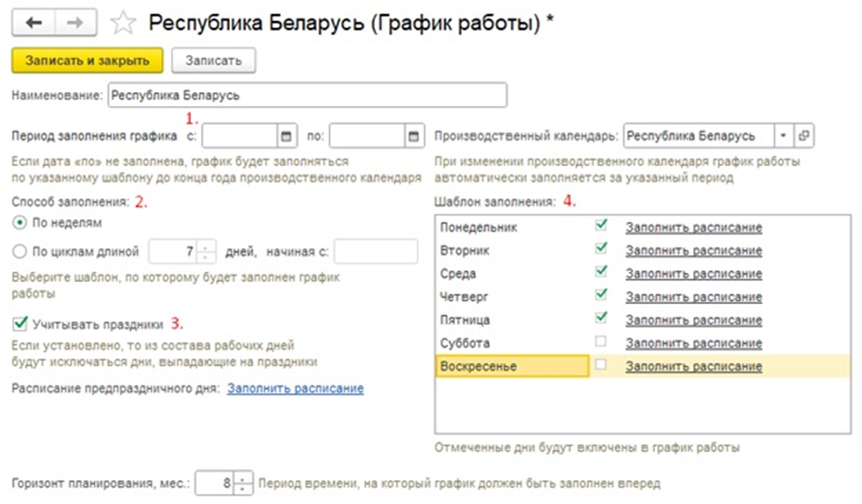Toggle the 'Учитывать праздники' checkbox
Image resolution: width=862 pixels, height=504 pixels.
point(19,323)
